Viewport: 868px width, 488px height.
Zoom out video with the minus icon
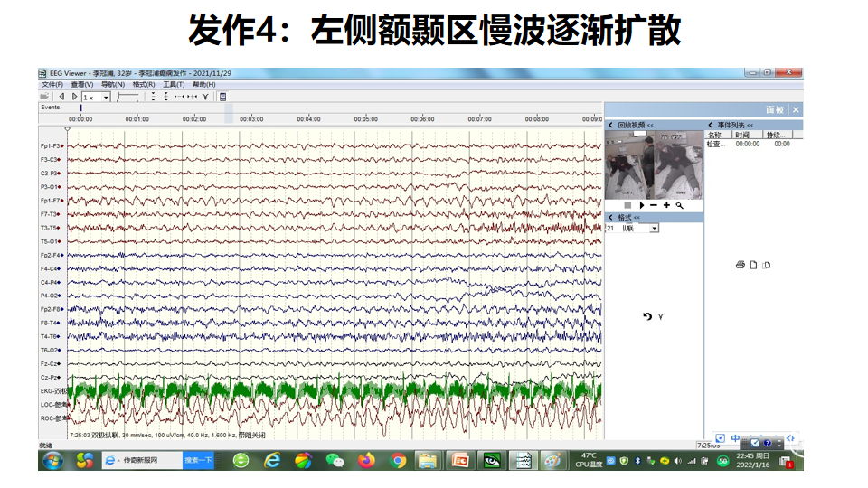tap(654, 206)
